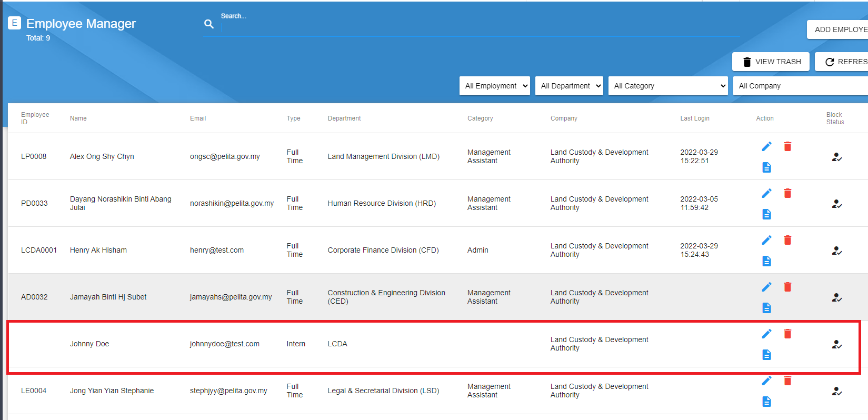
Task: Sort by Type column header
Action: point(293,118)
